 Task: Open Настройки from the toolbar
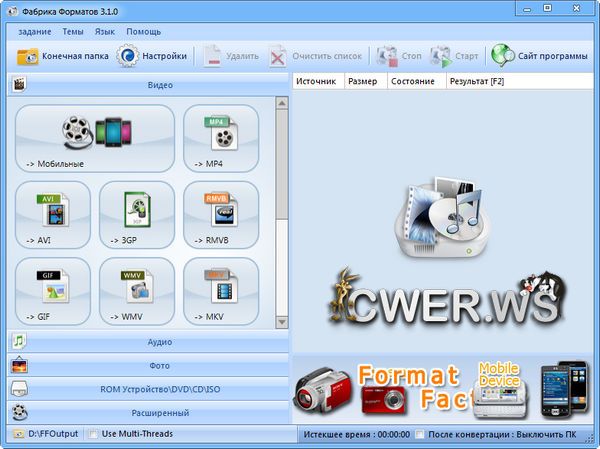[152, 56]
